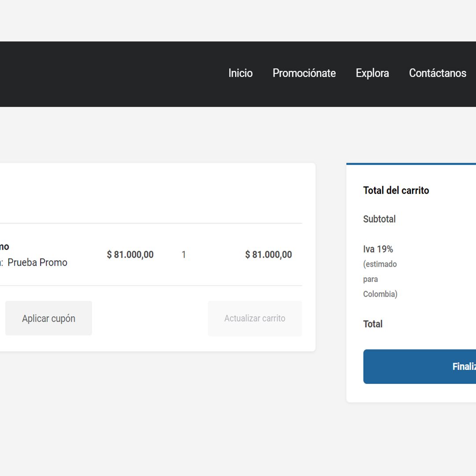476x476 pixels.
Task: Click the $ 81.000,00 line total right of the quantity
Action: (x=268, y=254)
